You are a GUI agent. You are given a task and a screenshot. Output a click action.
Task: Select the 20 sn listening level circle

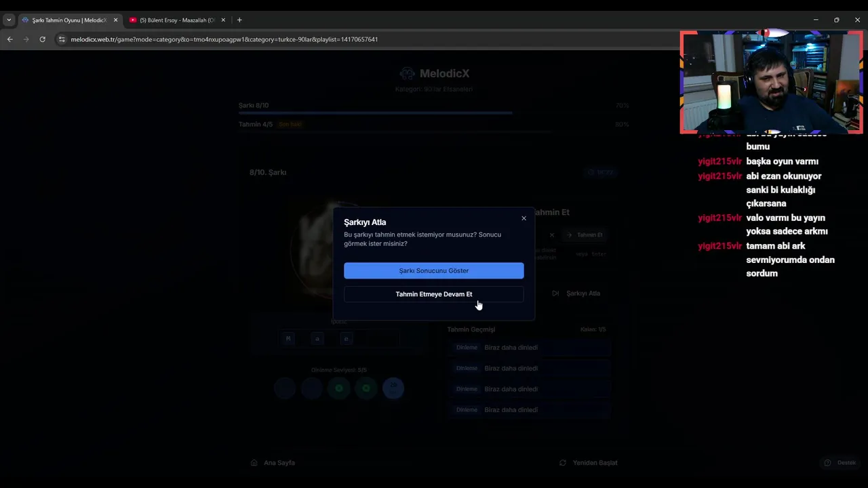[x=393, y=388]
